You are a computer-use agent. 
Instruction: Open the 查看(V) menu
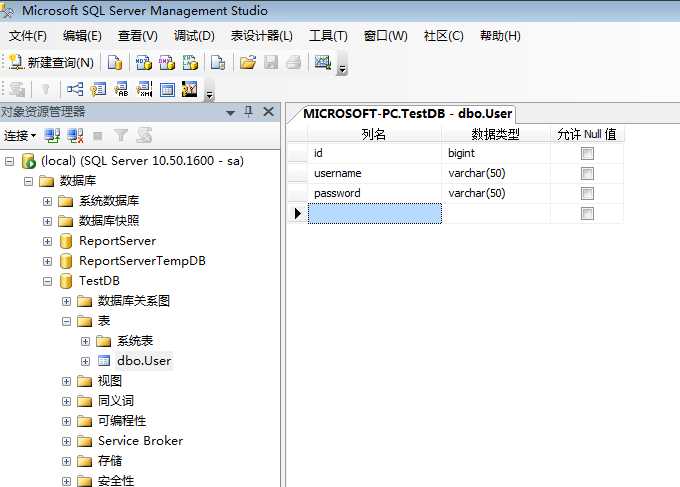[x=137, y=36]
